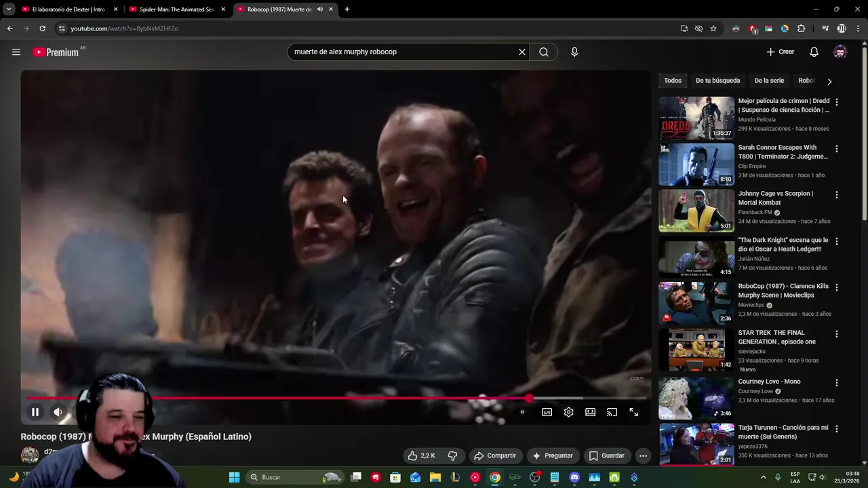Open options for Star Trek video
868x488 pixels.
point(836,334)
